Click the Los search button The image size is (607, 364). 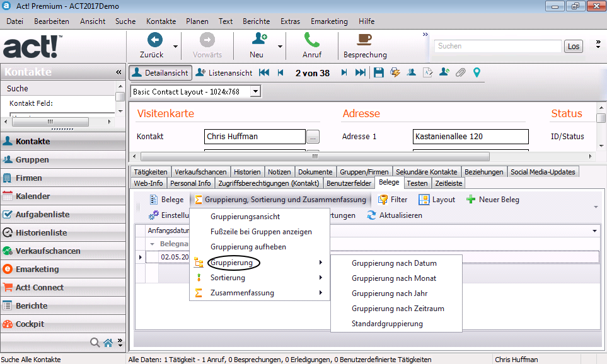tap(574, 47)
